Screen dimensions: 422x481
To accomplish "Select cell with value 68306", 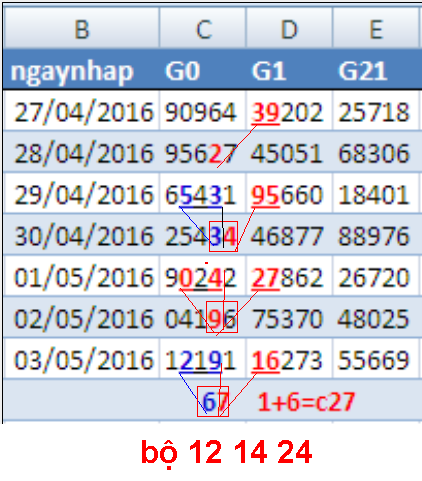I will point(376,152).
